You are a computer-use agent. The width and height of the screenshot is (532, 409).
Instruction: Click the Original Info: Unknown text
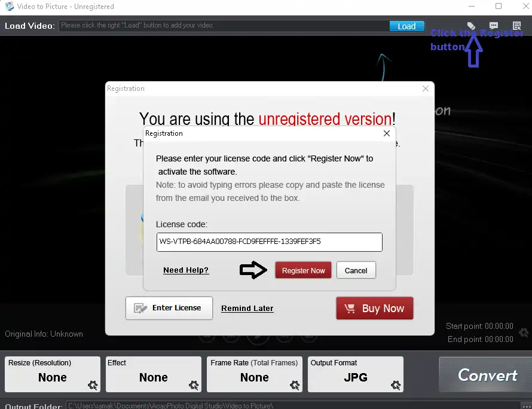44,334
